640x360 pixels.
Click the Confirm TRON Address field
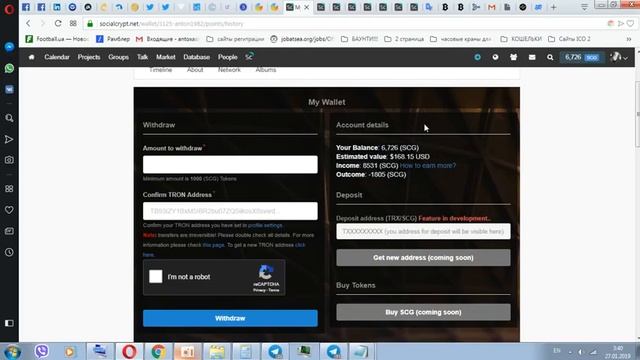click(x=230, y=211)
